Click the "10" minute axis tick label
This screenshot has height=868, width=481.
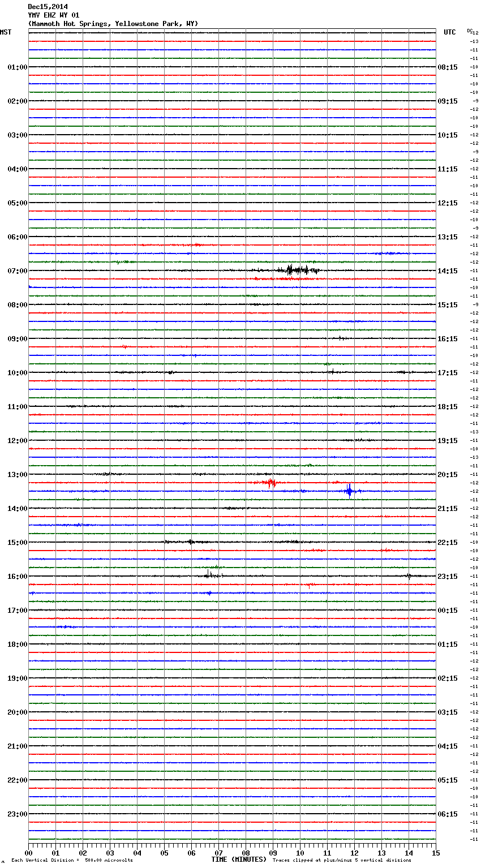[x=300, y=853]
